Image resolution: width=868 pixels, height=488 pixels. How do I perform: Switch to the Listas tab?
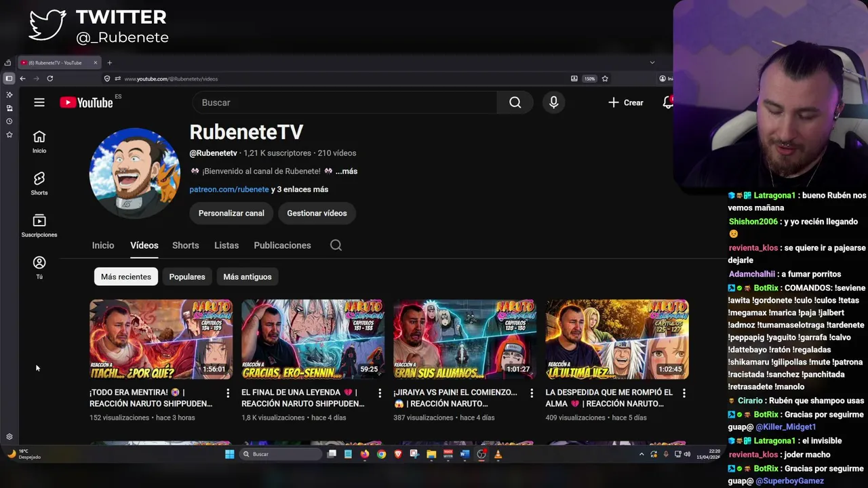click(226, 245)
